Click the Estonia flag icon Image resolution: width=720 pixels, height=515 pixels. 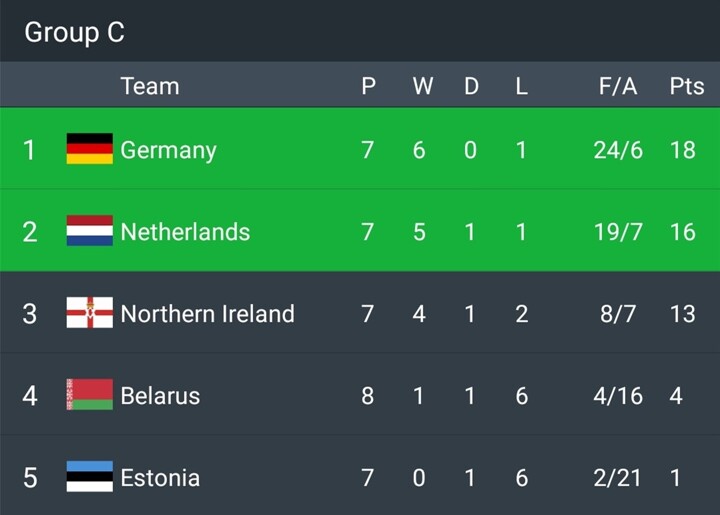(x=89, y=477)
